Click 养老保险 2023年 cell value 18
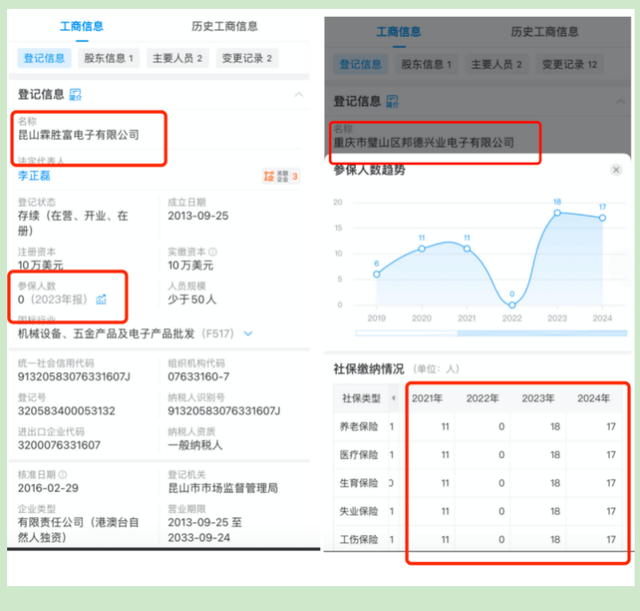640x611 pixels. click(555, 427)
